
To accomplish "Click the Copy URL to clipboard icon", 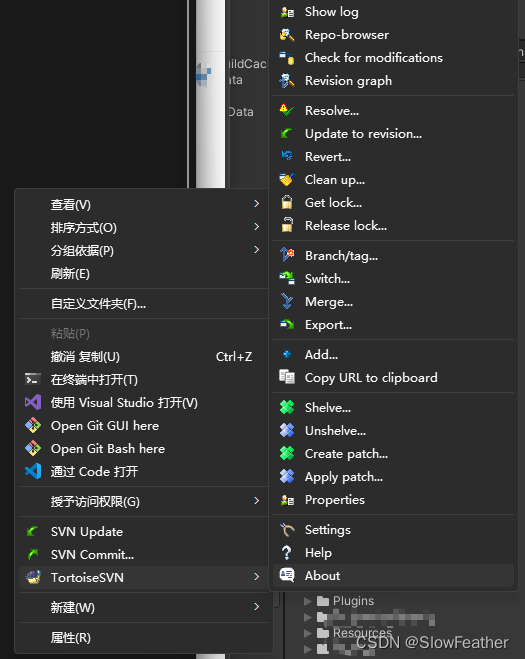I will 287,377.
